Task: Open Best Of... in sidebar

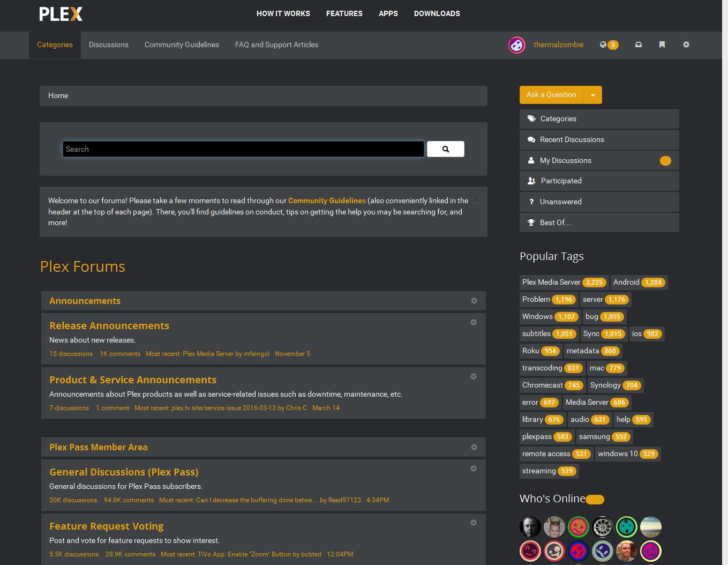Action: [599, 222]
